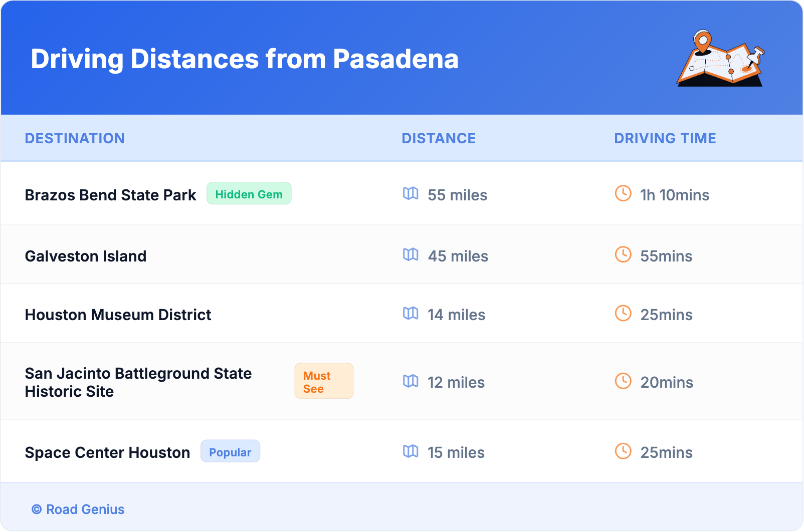Click the Distance column header
Image resolution: width=804 pixels, height=532 pixels.
(x=439, y=138)
